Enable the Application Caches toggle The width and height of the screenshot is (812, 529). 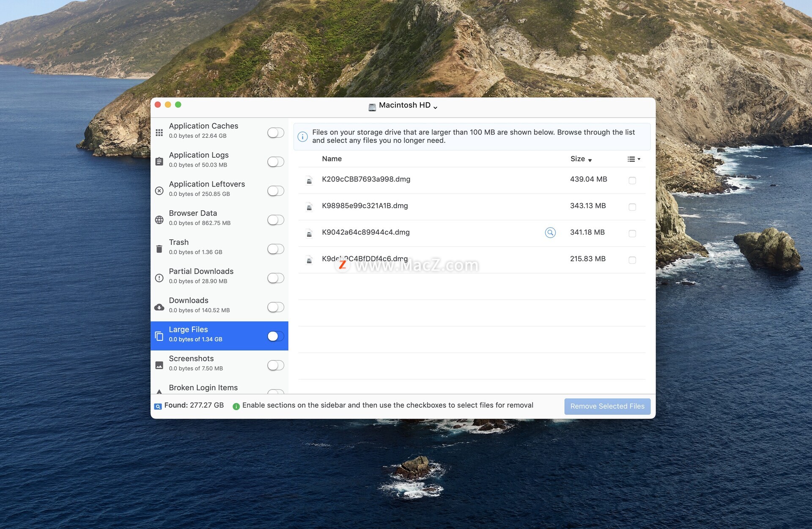tap(275, 133)
